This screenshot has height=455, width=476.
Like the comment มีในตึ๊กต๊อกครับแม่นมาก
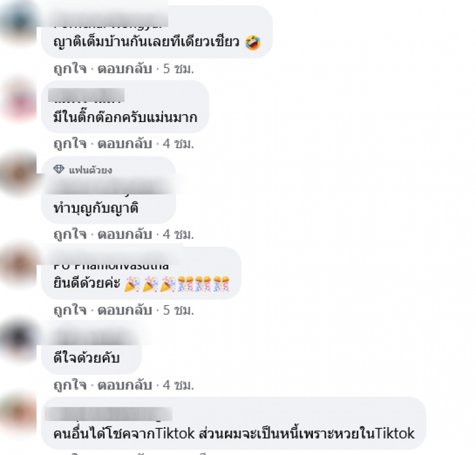coord(70,143)
